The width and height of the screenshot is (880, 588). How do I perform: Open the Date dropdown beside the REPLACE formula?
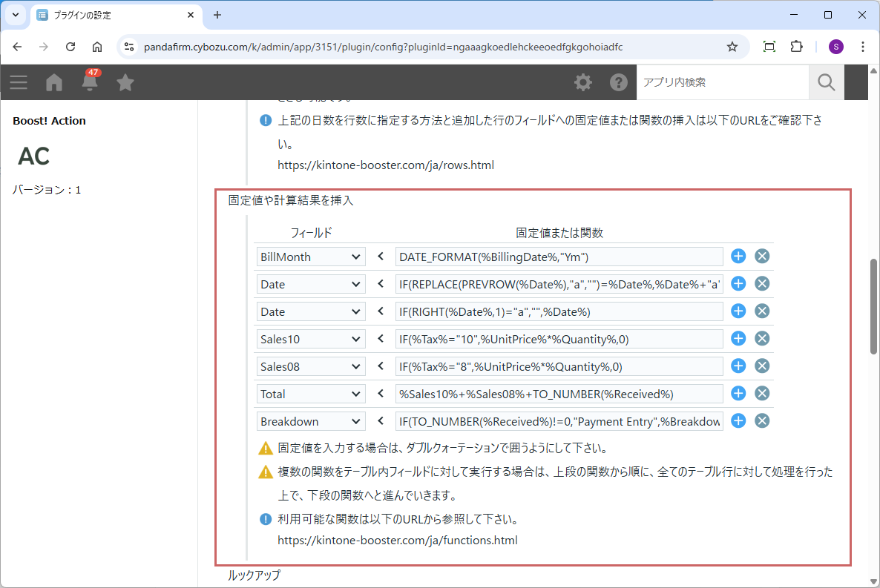tap(311, 285)
